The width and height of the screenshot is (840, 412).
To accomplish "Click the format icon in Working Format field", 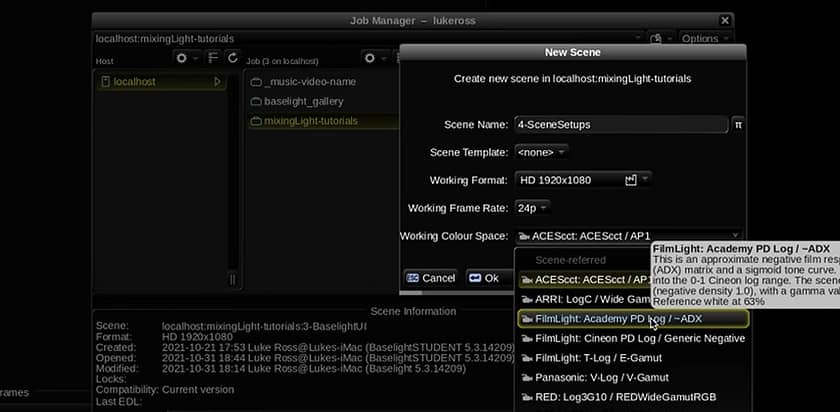I will (x=631, y=180).
